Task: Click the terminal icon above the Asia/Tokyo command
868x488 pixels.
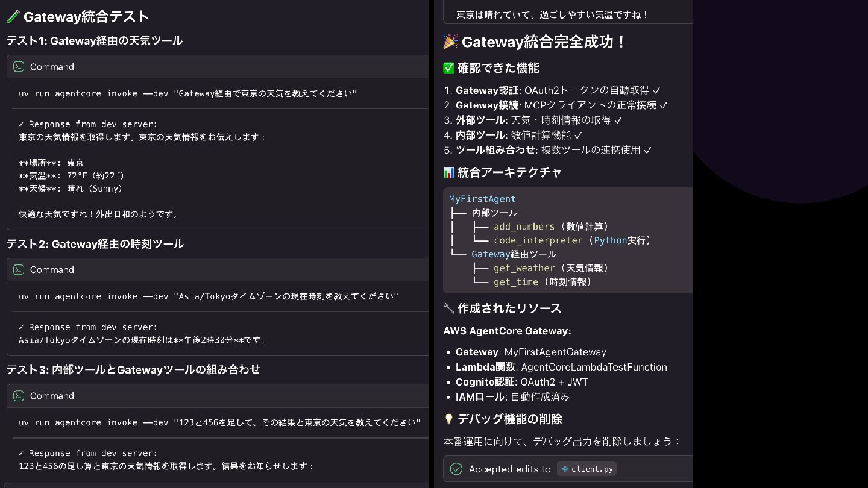Action: pyautogui.click(x=19, y=270)
